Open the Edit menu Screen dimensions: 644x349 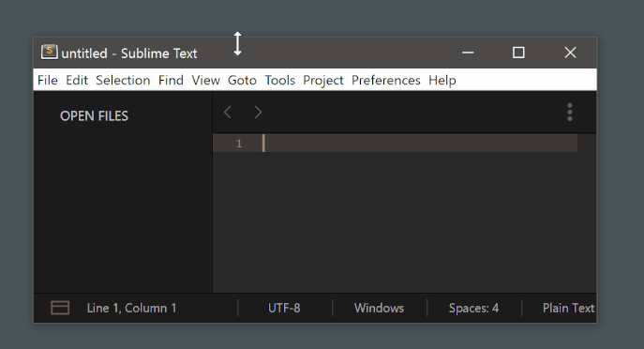tap(77, 80)
